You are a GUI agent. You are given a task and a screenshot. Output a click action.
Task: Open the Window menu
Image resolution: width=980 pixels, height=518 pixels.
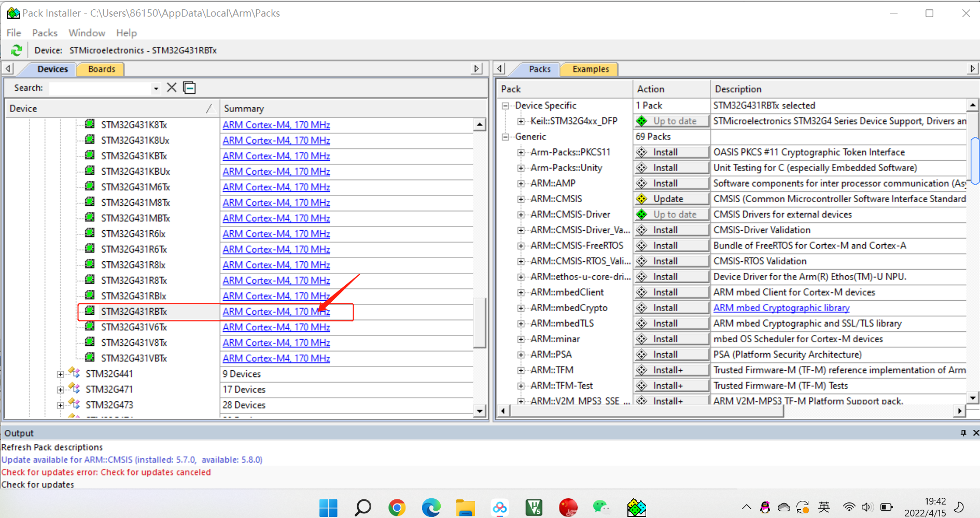coord(87,33)
